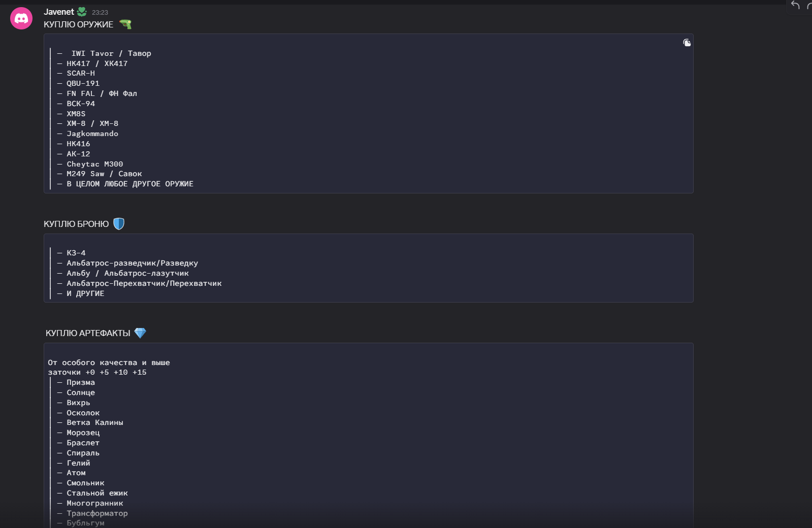Open the Javenet username profile

click(x=59, y=12)
